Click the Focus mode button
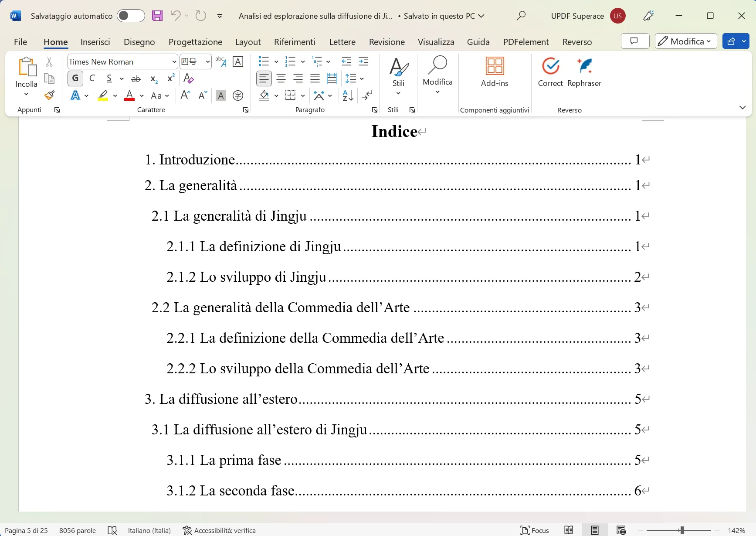756x536 pixels. (535, 530)
